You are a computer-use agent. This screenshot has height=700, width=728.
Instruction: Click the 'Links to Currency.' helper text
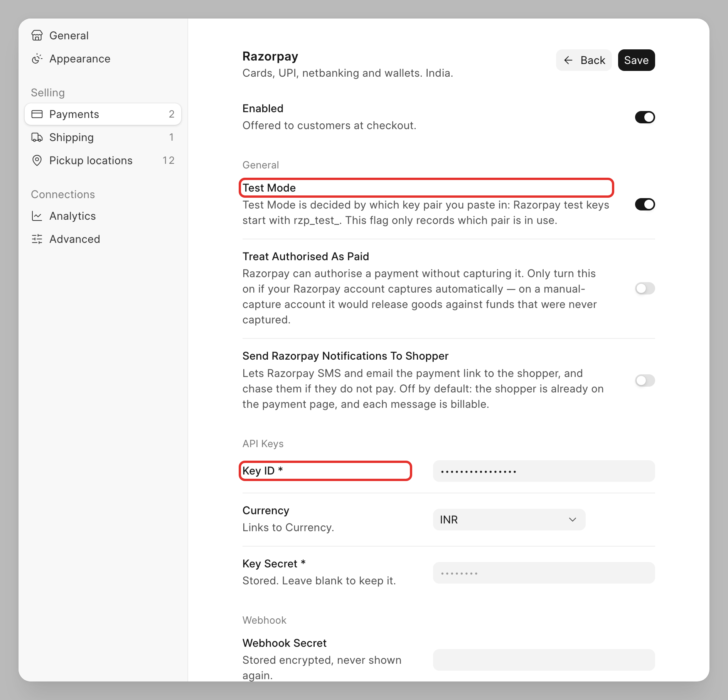[x=288, y=528]
